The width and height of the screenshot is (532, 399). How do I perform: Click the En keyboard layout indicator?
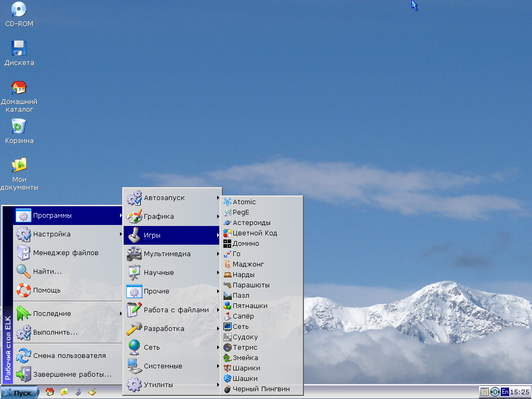505,392
